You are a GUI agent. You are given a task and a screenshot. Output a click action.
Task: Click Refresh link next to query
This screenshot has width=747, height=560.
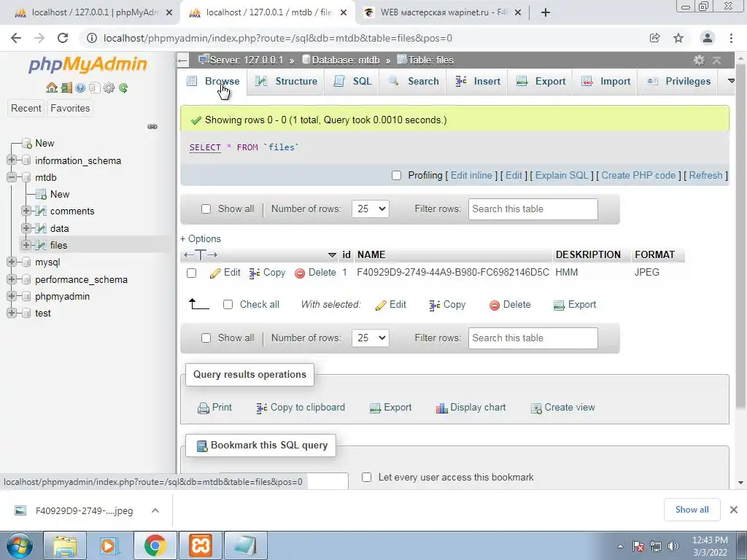coord(705,175)
